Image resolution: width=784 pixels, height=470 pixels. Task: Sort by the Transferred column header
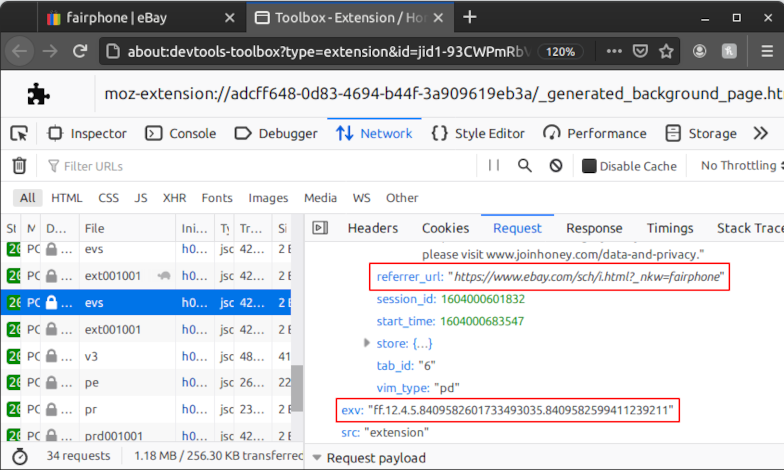[253, 228]
